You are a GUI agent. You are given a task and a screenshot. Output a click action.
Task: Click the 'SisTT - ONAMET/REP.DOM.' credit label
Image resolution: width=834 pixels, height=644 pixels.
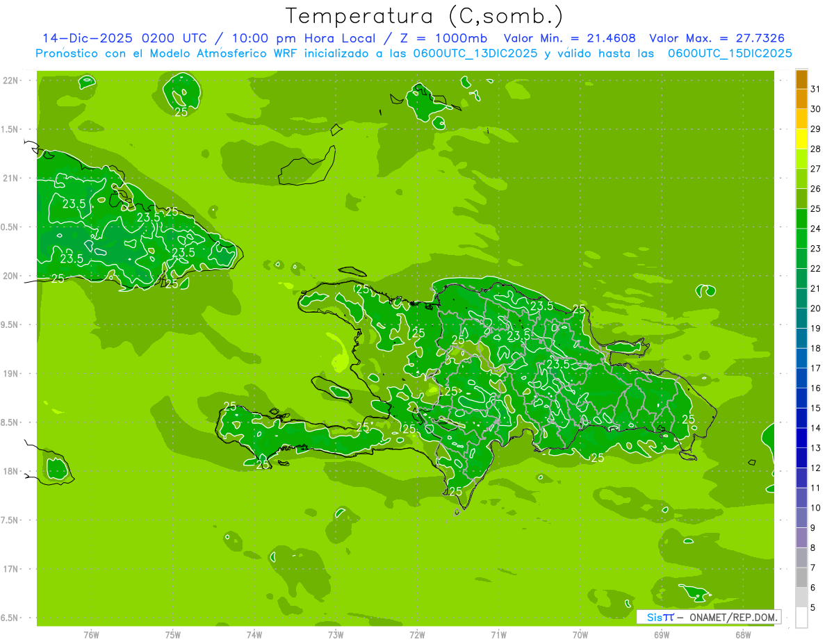[x=709, y=617]
